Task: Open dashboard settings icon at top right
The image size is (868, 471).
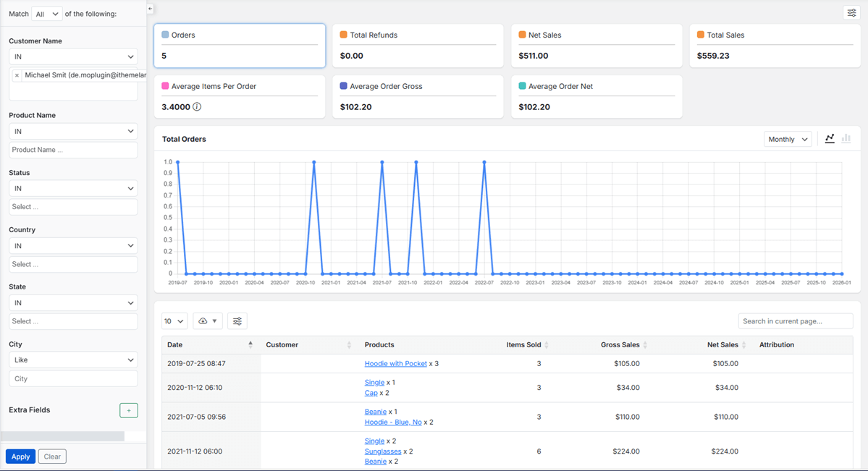Action: (851, 12)
